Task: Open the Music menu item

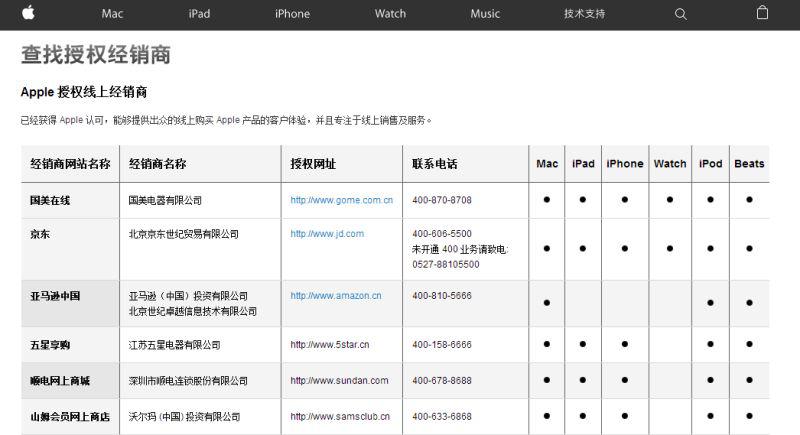Action: pyautogui.click(x=485, y=14)
